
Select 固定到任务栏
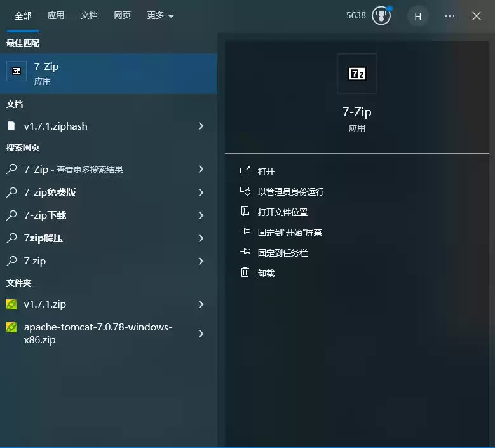283,253
